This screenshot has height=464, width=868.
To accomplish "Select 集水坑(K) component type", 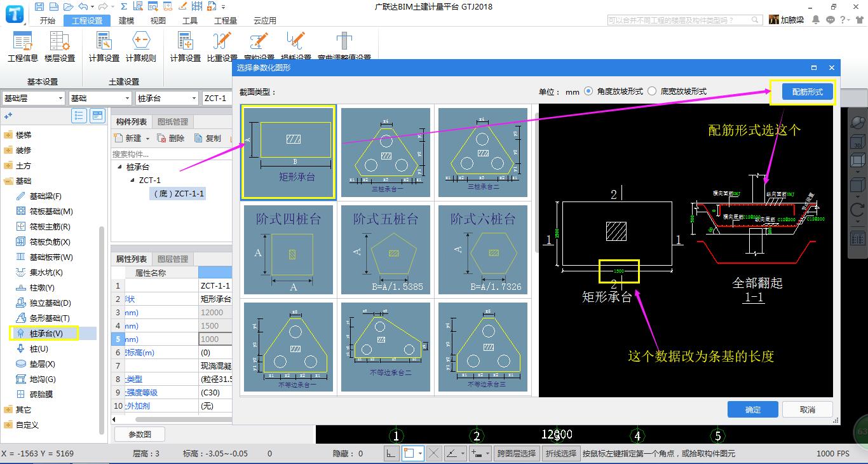I will [x=46, y=273].
